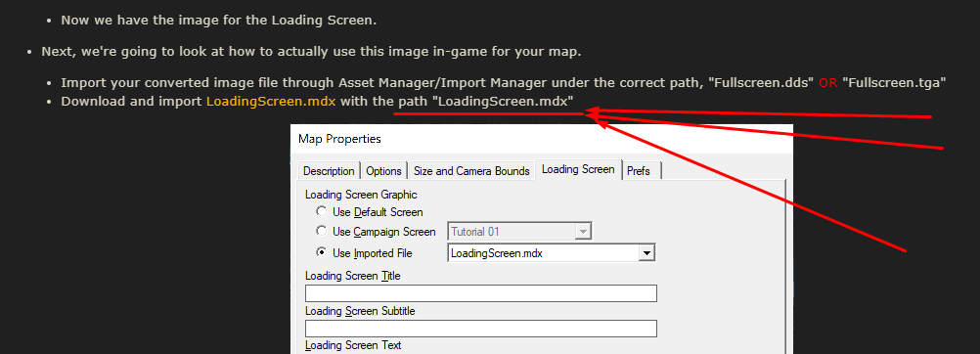Choose the Use Campaign Screen radio button

click(x=321, y=231)
